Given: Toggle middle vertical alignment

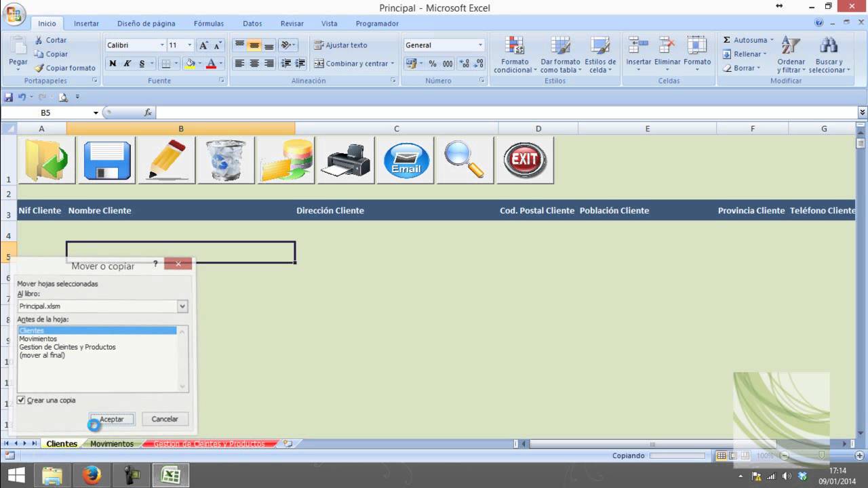Looking at the screenshot, I should pyautogui.click(x=254, y=45).
